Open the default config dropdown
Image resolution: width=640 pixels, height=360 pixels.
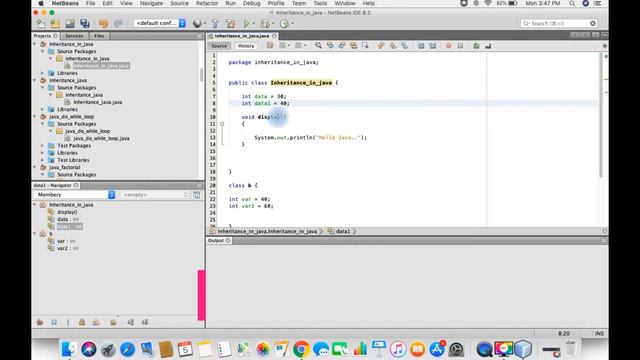point(160,23)
